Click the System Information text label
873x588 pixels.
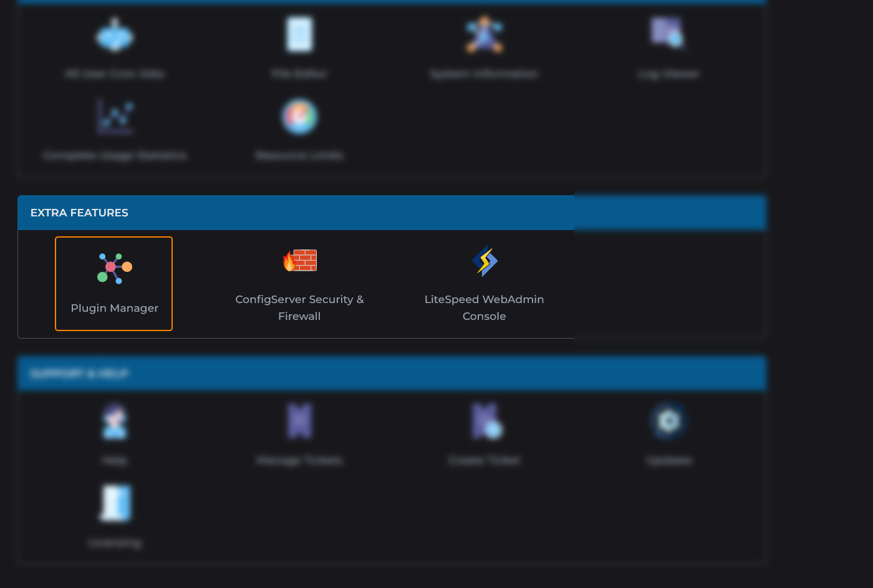[484, 74]
